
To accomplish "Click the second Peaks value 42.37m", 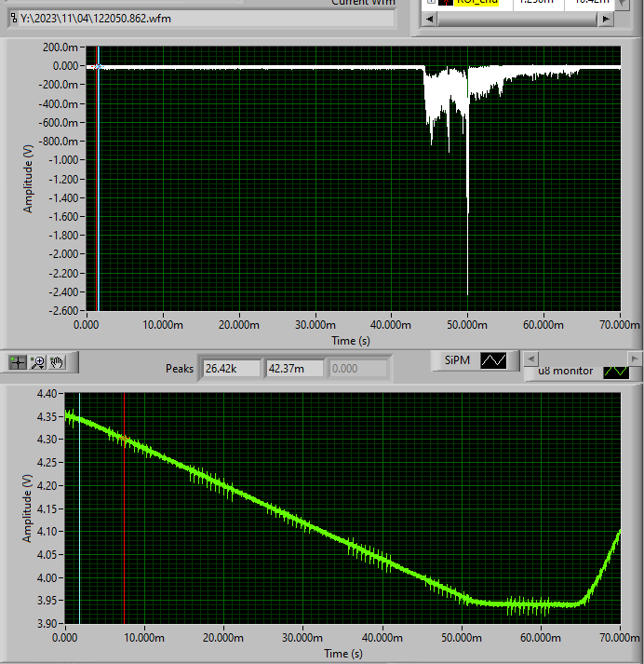I will pyautogui.click(x=295, y=369).
